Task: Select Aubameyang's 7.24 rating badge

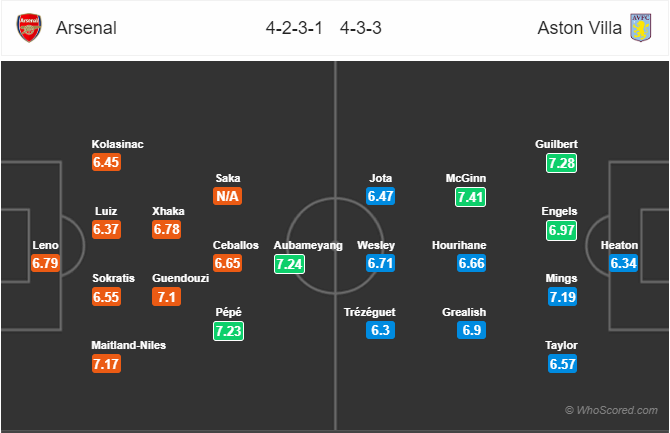Action: pos(289,264)
